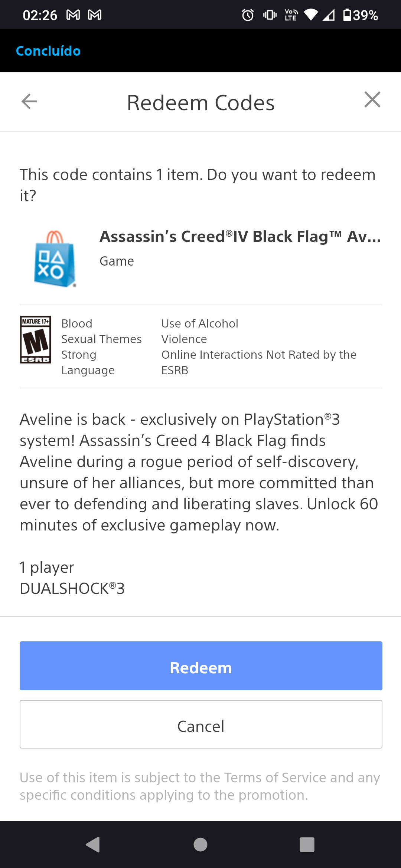Tap the Terms of Service notice text
This screenshot has height=868, width=401.
(200, 786)
